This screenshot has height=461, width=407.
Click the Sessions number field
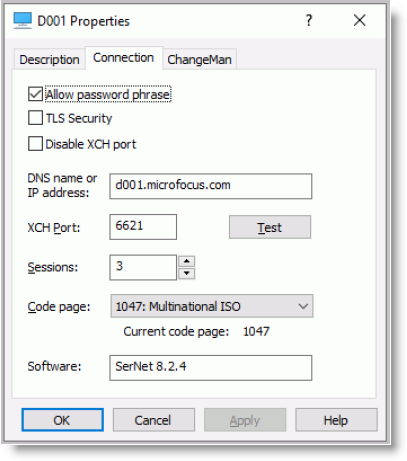point(143,267)
